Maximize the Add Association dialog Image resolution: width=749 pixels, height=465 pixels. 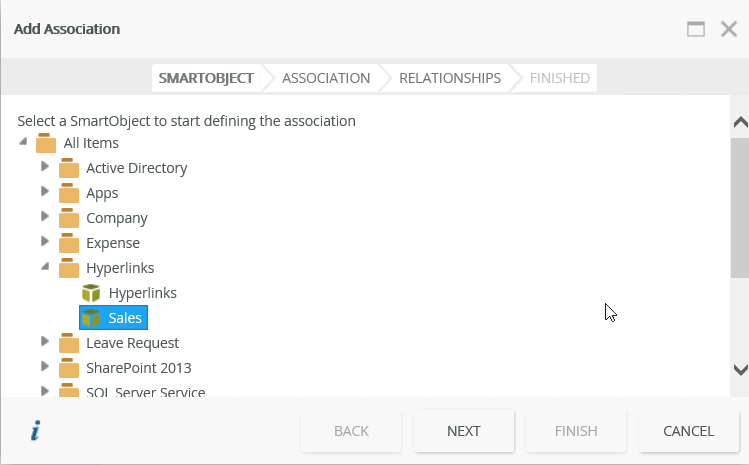click(x=696, y=29)
